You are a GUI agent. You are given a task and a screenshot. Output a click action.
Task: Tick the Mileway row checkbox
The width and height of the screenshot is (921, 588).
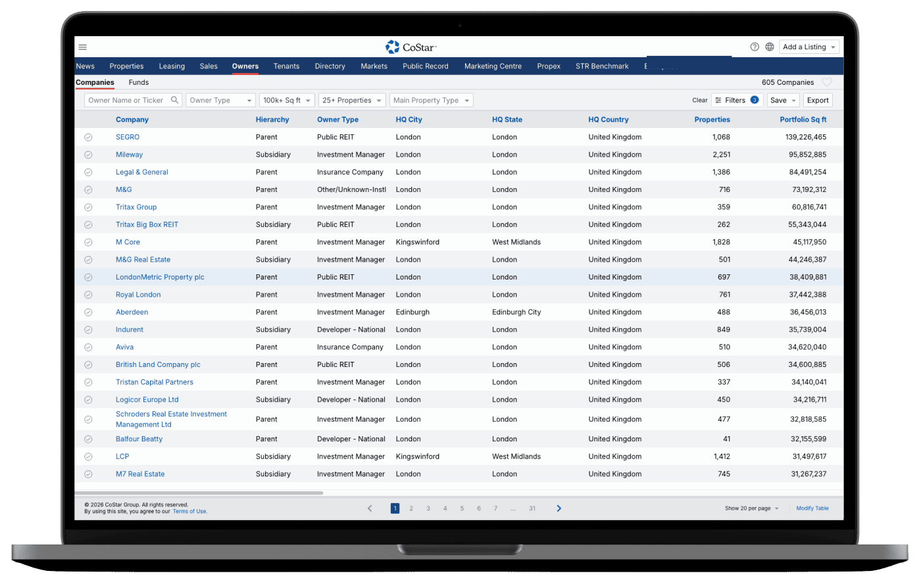(88, 155)
